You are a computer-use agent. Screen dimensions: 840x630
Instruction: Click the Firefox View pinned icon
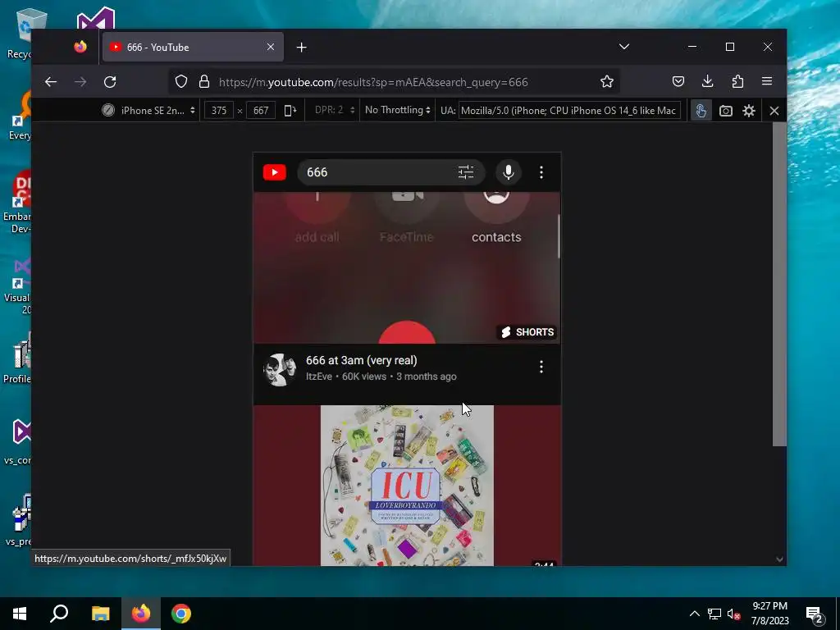click(80, 47)
